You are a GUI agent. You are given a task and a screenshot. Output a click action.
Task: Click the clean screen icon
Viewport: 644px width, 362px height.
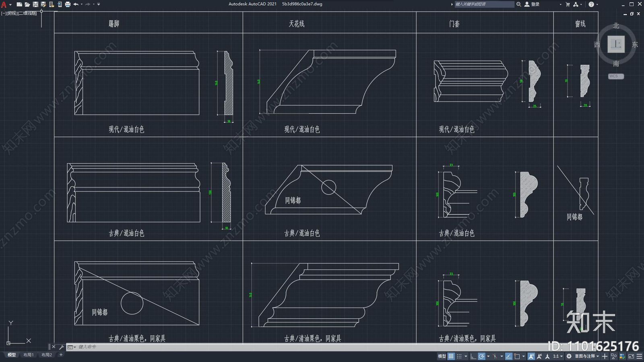tap(631, 356)
